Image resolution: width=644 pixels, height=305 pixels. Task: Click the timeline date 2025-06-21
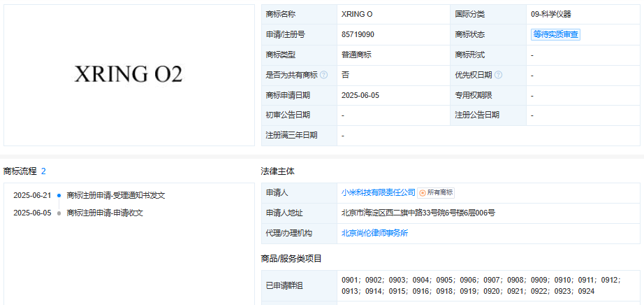pyautogui.click(x=32, y=195)
